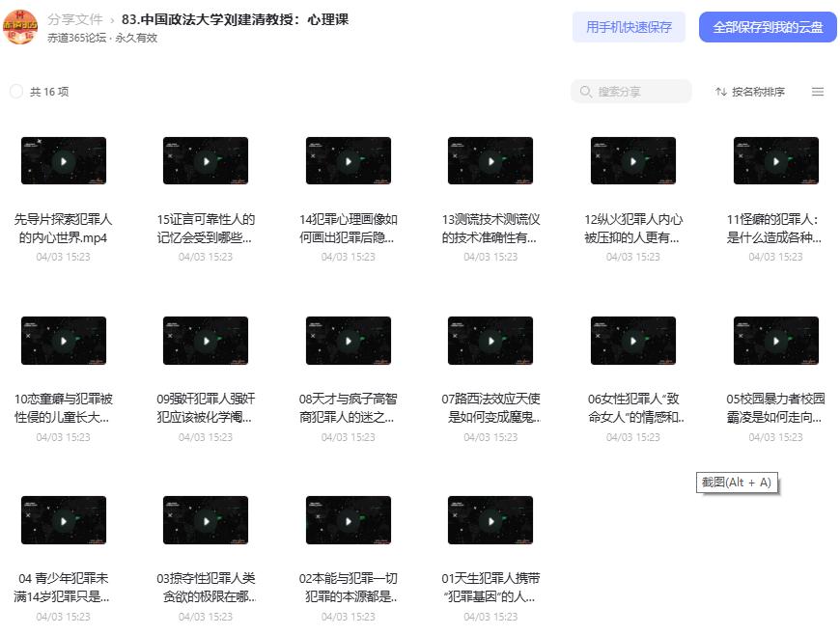The height and width of the screenshot is (635, 840).
Task: Open file name 12纵火犯罪人内心
Action: (633, 228)
